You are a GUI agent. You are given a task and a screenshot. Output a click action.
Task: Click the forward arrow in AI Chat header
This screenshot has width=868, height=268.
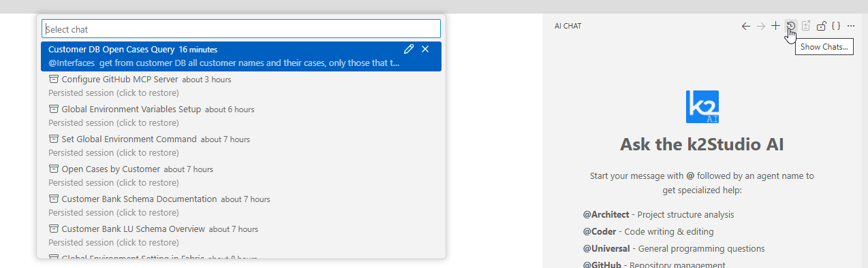[x=761, y=26]
